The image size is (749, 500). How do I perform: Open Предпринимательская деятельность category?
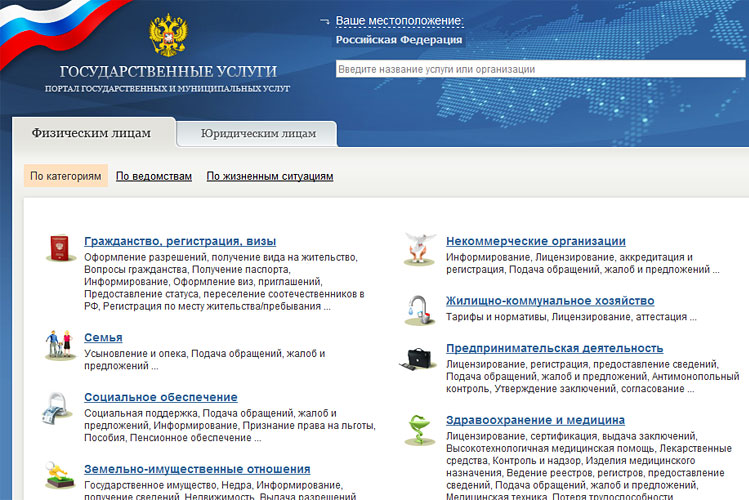pyautogui.click(x=555, y=349)
